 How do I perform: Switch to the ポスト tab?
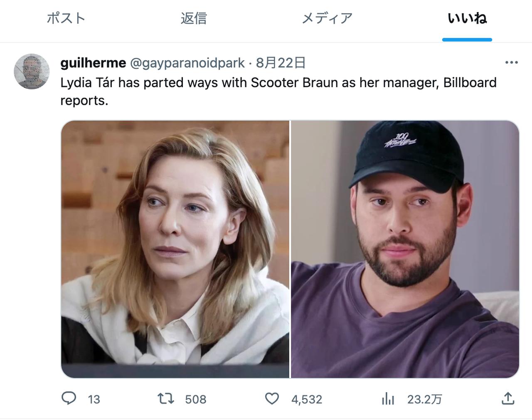(x=66, y=18)
